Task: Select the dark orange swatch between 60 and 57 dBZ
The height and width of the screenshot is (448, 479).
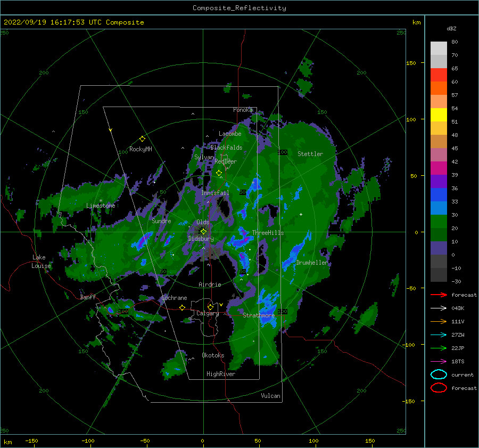Action: point(439,88)
